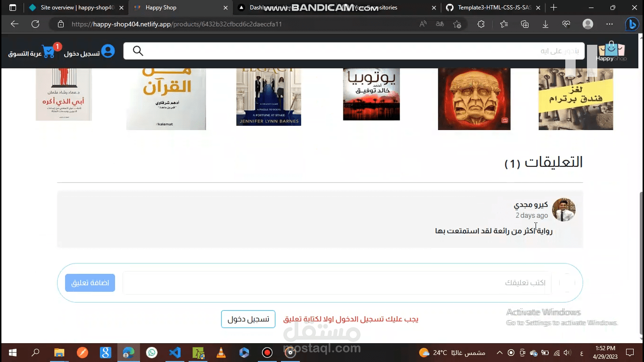
Task: Focus the product search field
Action: click(354, 51)
